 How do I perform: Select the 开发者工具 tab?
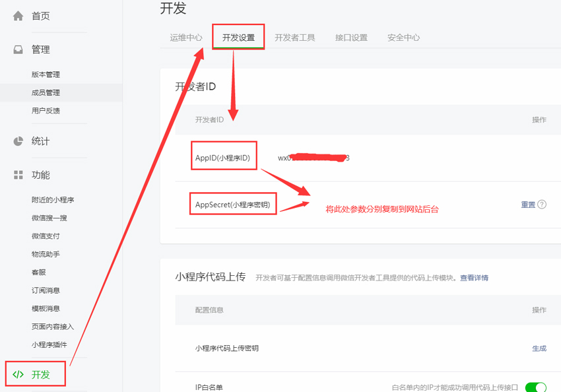(295, 38)
